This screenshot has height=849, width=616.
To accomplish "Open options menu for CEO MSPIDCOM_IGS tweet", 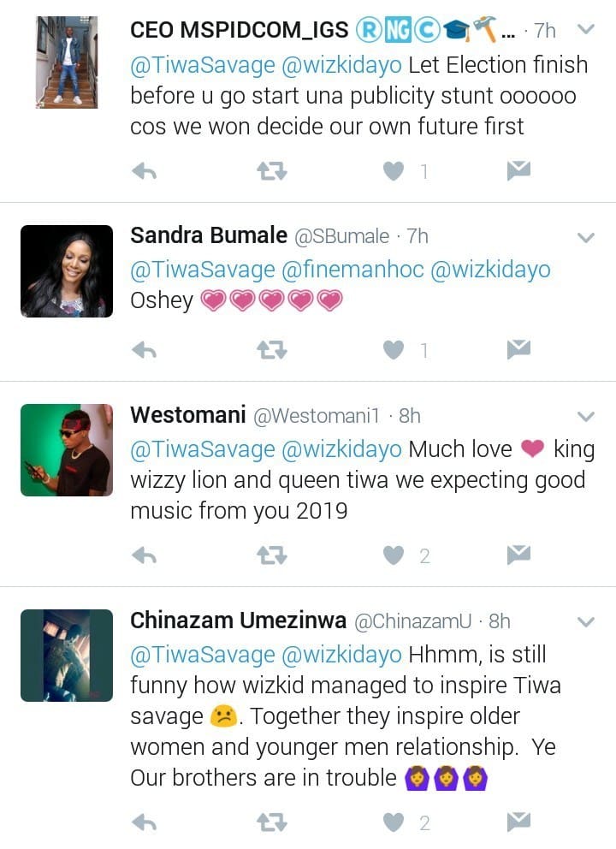I will pos(586,30).
